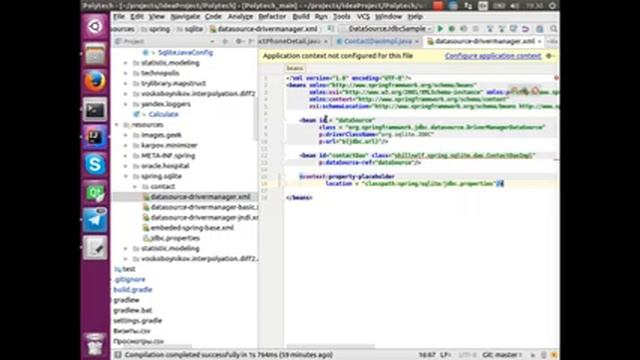The image size is (640, 360).
Task: Open Telegram from the dock
Action: 95,220
